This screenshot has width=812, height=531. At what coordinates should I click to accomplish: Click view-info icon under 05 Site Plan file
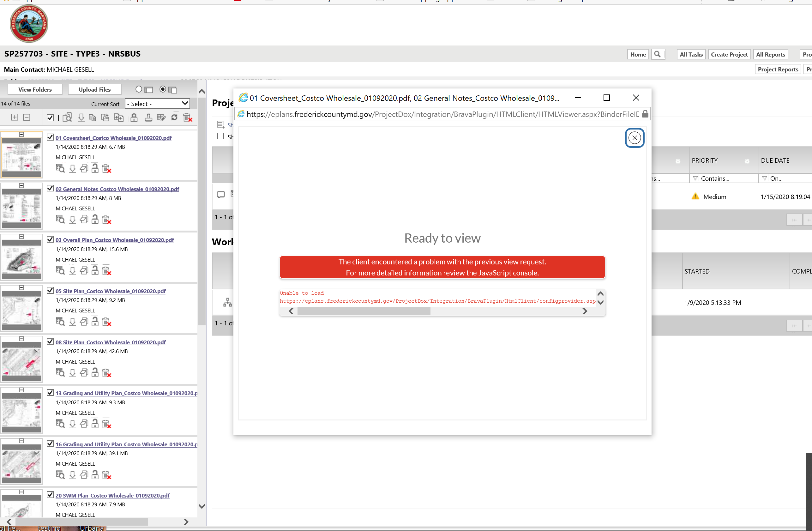tap(60, 322)
